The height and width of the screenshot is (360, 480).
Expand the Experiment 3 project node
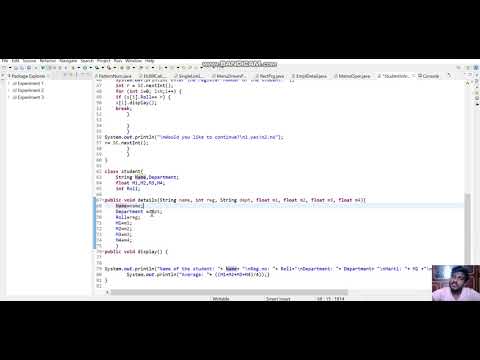tap(9, 97)
